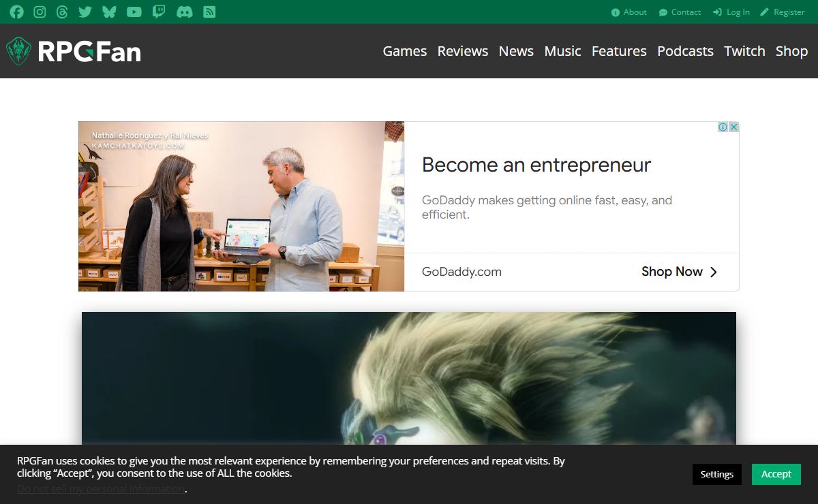Click the RPGFan logo
The height and width of the screenshot is (504, 818).
[x=74, y=51]
